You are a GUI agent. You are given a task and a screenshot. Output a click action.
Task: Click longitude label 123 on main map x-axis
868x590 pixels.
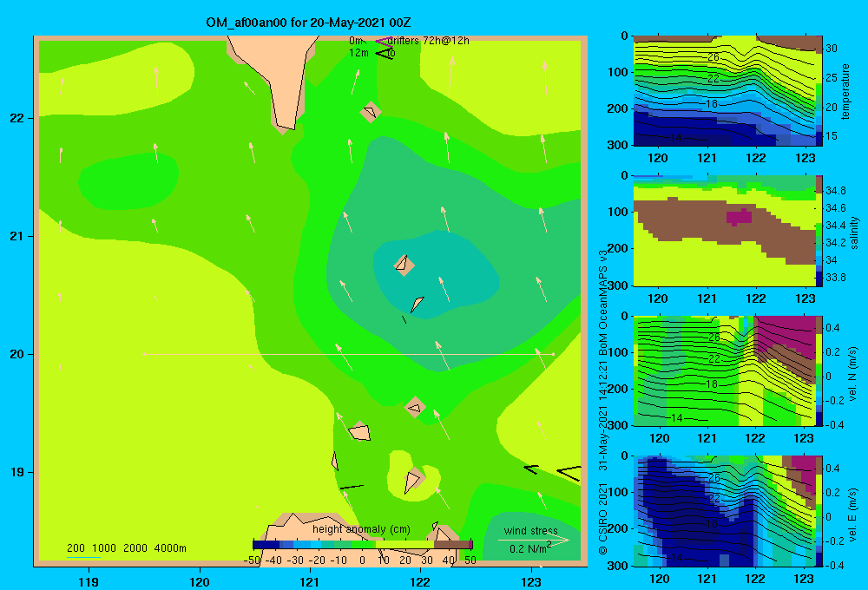click(x=531, y=581)
